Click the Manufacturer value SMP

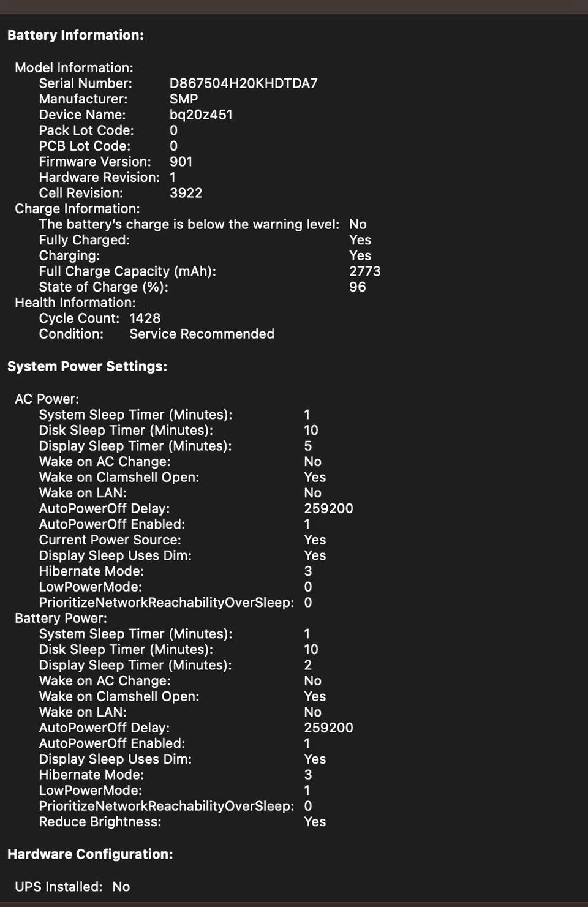click(184, 99)
